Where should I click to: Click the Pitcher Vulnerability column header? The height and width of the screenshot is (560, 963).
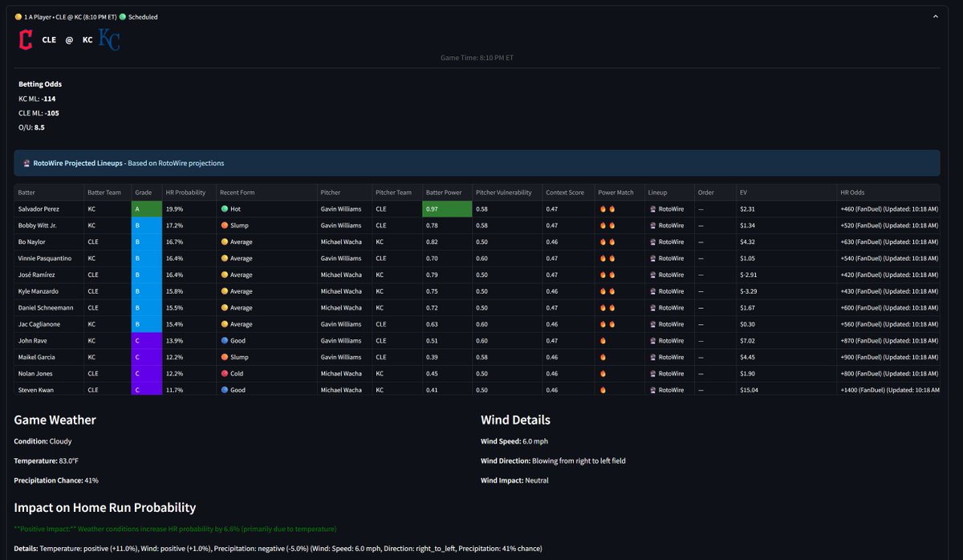tap(507, 193)
